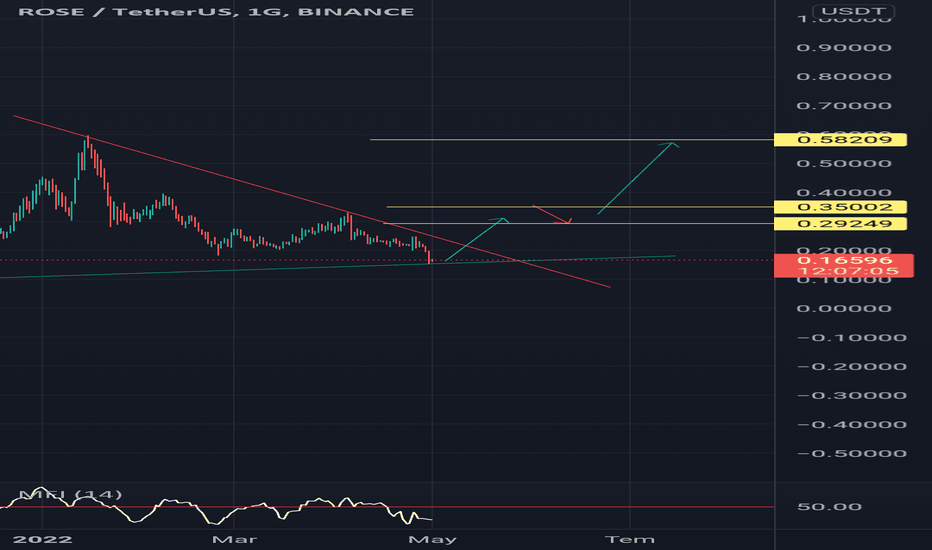The image size is (932, 550).
Task: Click the 0.00000 price scale value
Action: (844, 309)
